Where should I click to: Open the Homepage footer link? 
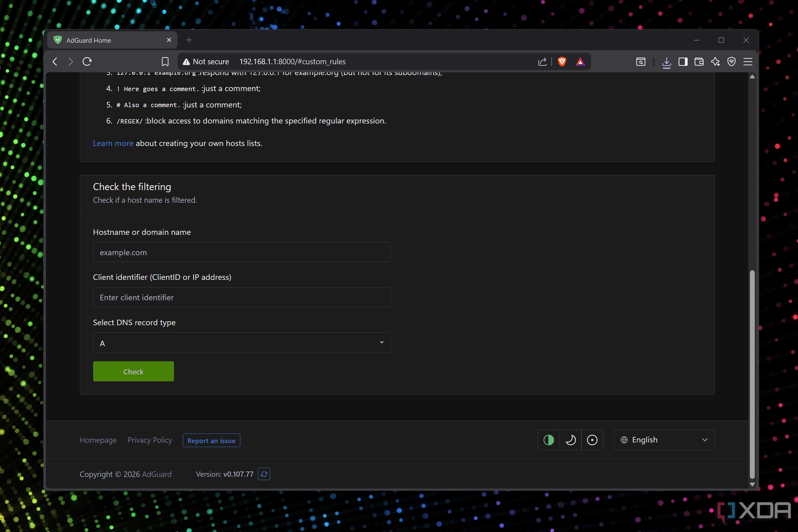(x=98, y=440)
